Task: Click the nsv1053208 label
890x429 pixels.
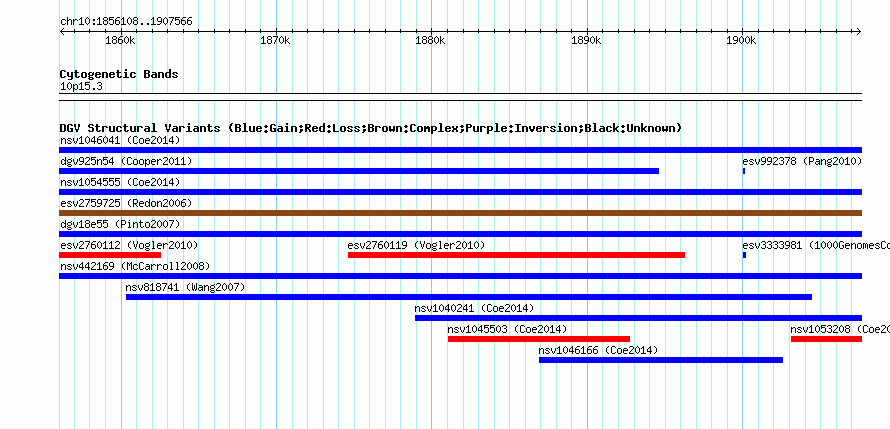Action: 840,329
